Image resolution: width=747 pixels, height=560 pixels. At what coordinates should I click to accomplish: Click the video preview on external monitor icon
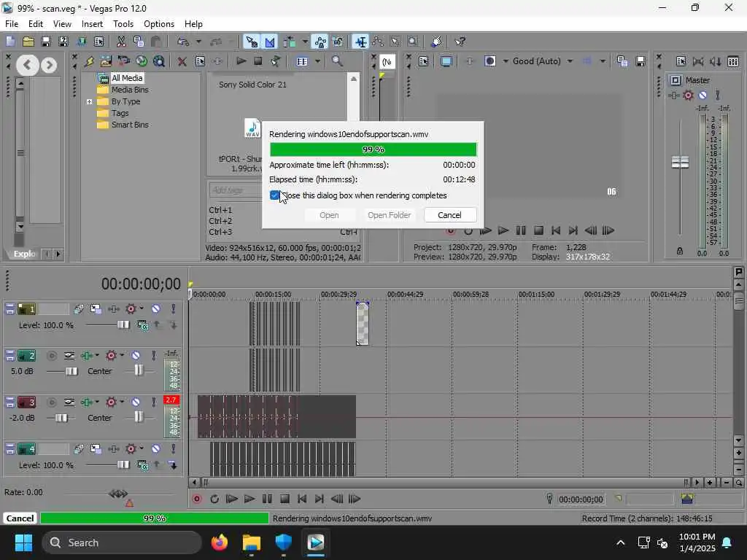[x=446, y=61]
